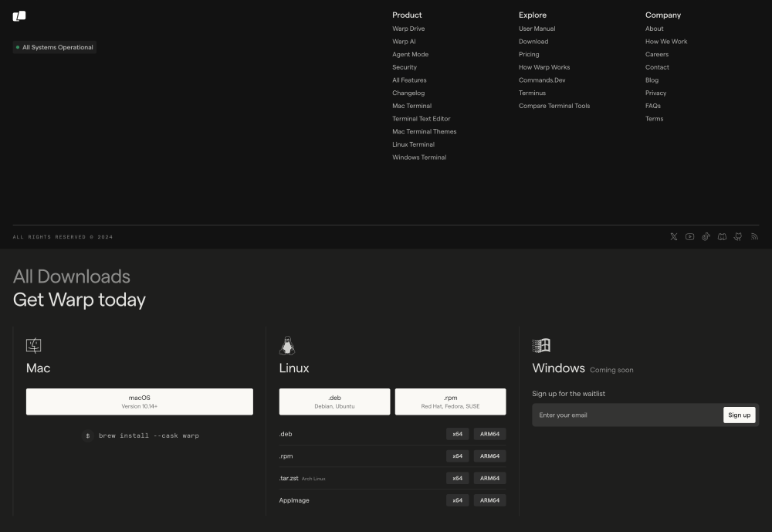Visit the Commands.Dev link

point(542,80)
